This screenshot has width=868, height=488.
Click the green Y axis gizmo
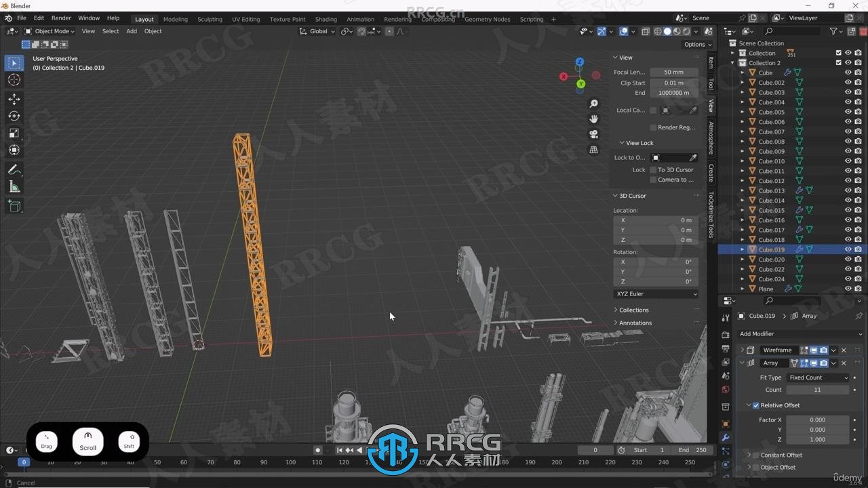580,84
